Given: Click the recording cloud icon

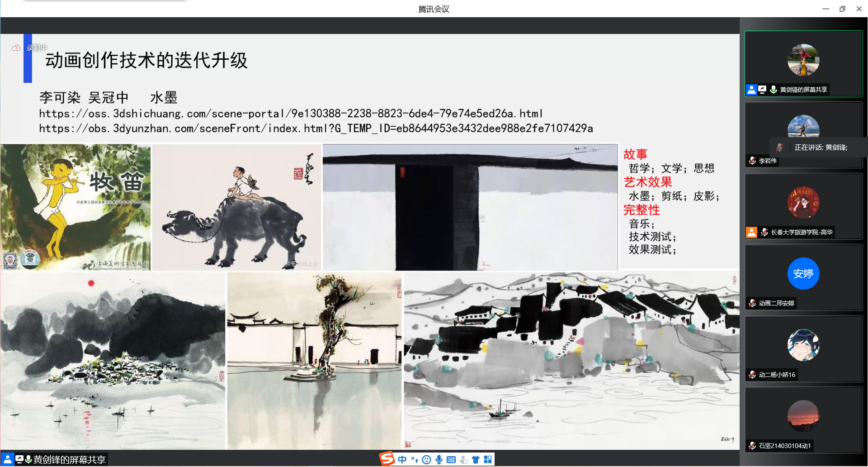Looking at the screenshot, I should [x=16, y=48].
